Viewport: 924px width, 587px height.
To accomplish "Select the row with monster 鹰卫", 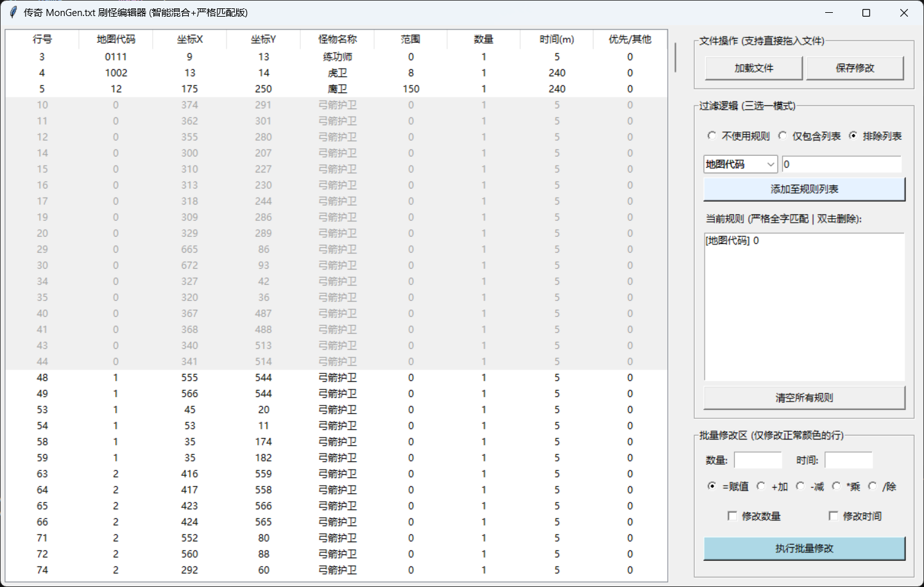I will coord(336,89).
